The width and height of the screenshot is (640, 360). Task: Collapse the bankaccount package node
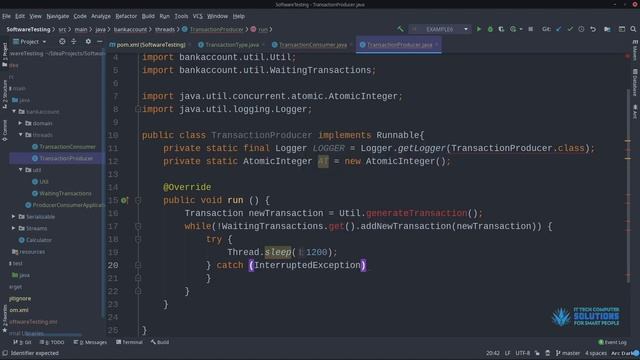(14, 111)
